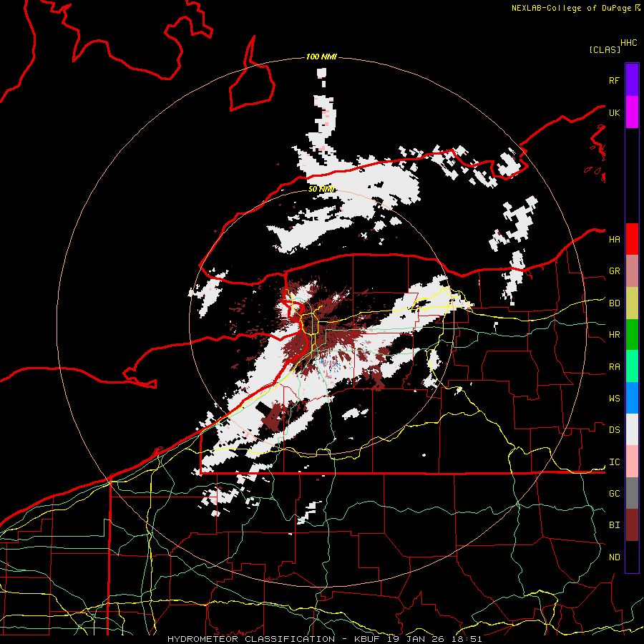This screenshot has height=644, width=644.
Task: Click the WS legend label
Action: tap(614, 399)
